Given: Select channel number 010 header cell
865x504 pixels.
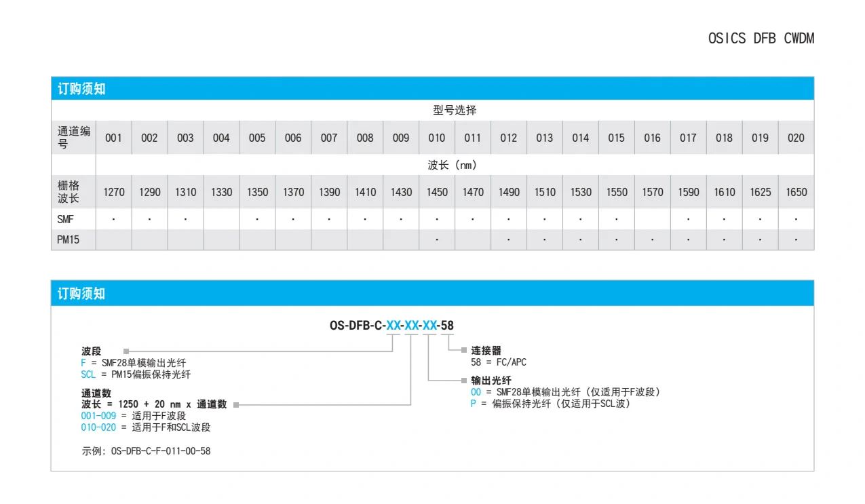Looking at the screenshot, I should point(436,138).
